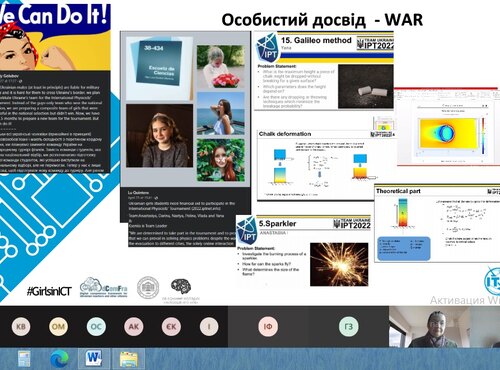The height and width of the screenshot is (370, 500).
Task: Click the rainbow-colored bar diagram in Theoretical part
Action: click(403, 213)
